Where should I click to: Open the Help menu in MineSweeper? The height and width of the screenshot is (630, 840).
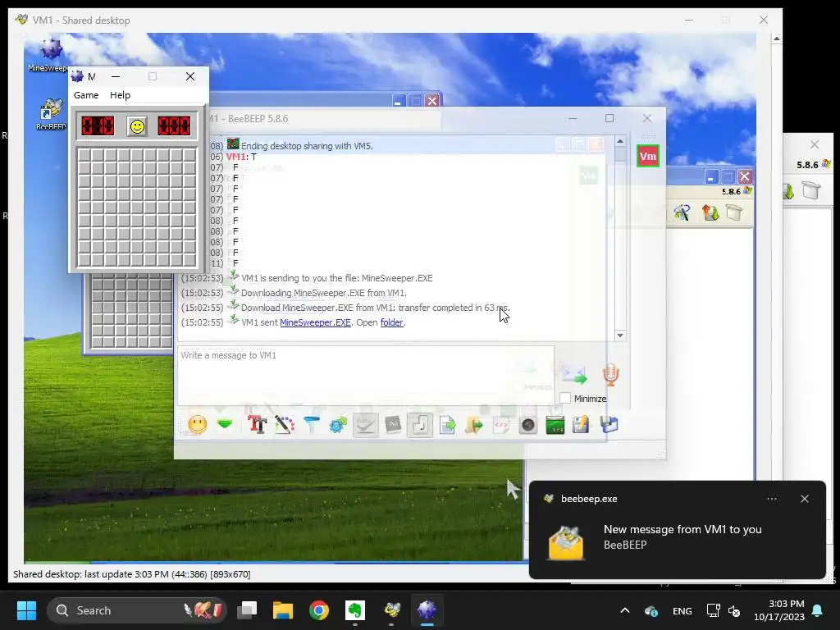[120, 95]
